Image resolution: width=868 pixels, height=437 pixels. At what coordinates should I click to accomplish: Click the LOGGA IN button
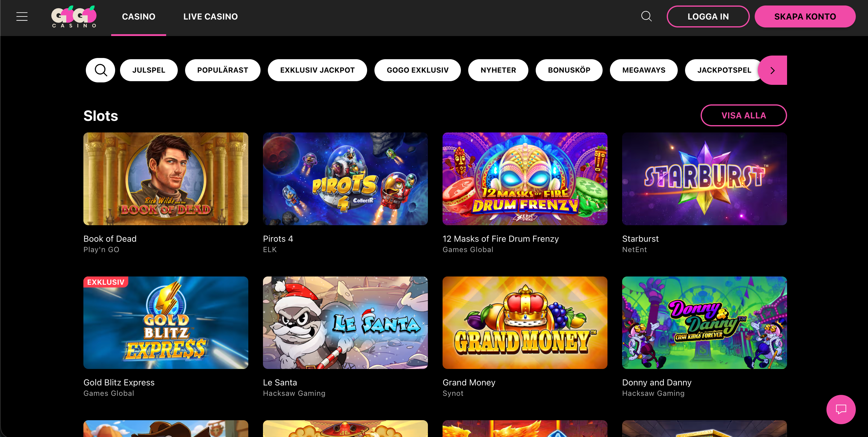708,16
